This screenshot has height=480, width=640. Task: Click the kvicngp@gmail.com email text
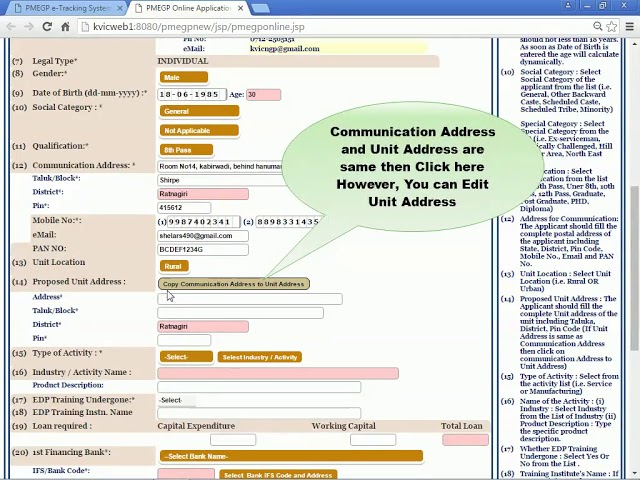click(x=284, y=49)
